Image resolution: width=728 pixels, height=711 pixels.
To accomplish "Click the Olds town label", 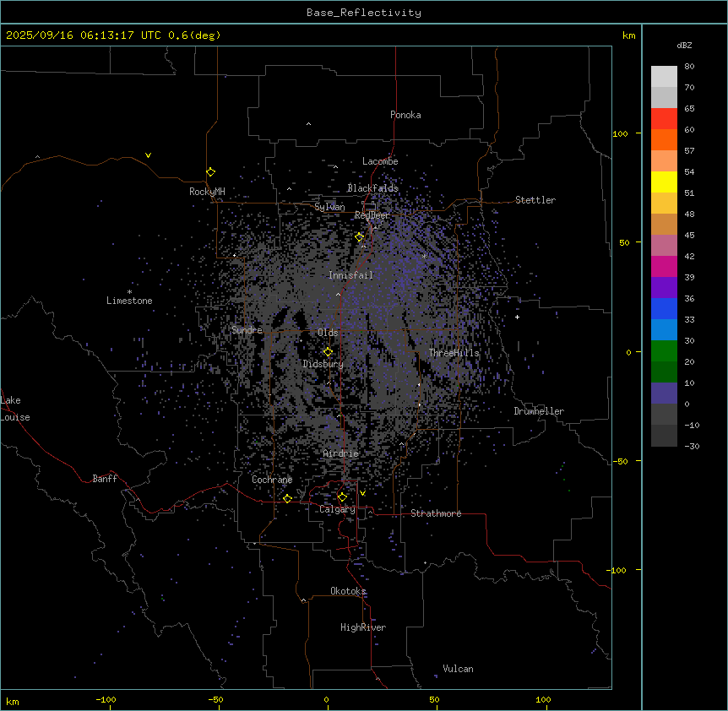I will [328, 333].
